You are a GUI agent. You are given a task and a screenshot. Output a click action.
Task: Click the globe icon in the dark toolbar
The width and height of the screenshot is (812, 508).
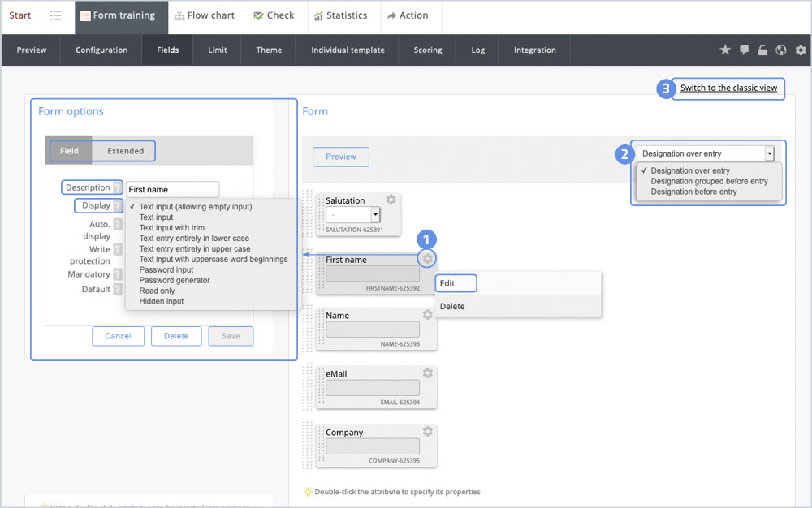(781, 50)
